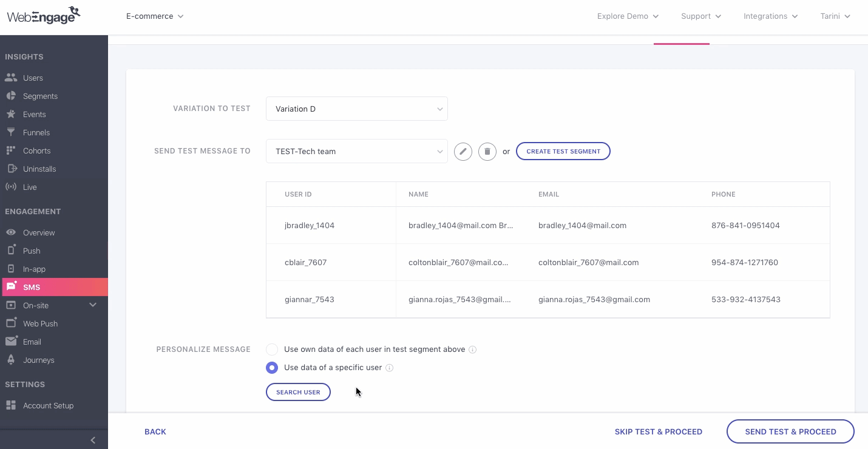Image resolution: width=868 pixels, height=449 pixels.
Task: Open the E-commerce project dropdown
Action: coord(155,16)
